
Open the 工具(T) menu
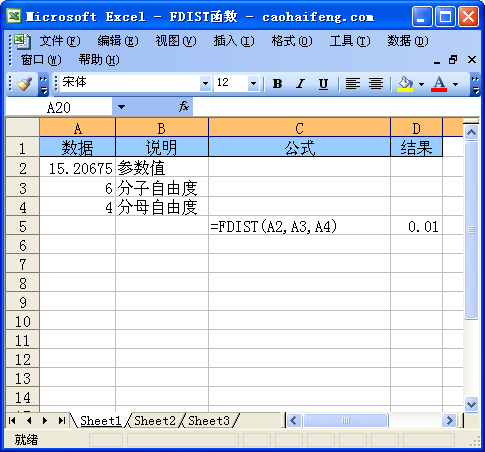pos(350,41)
